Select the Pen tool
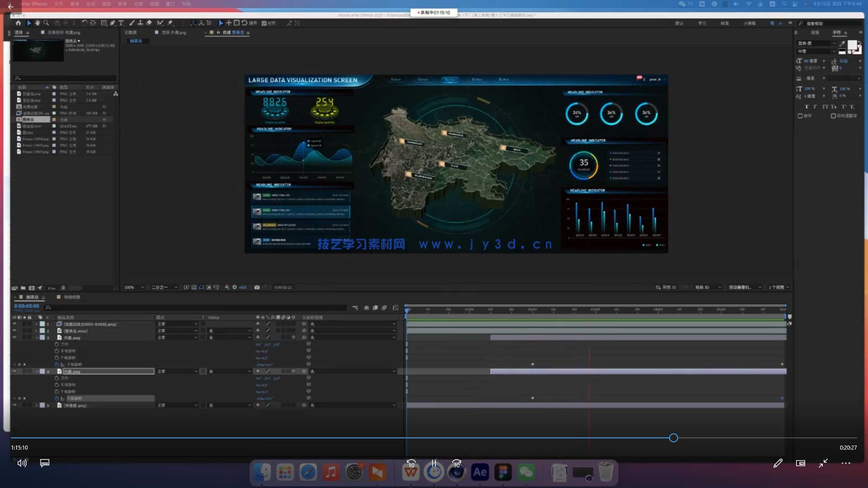 113,23
